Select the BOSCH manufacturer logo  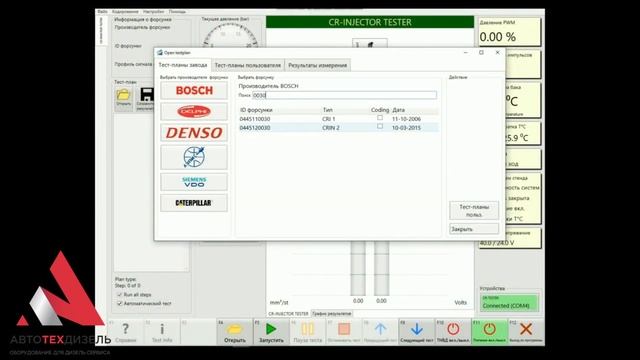[194, 90]
